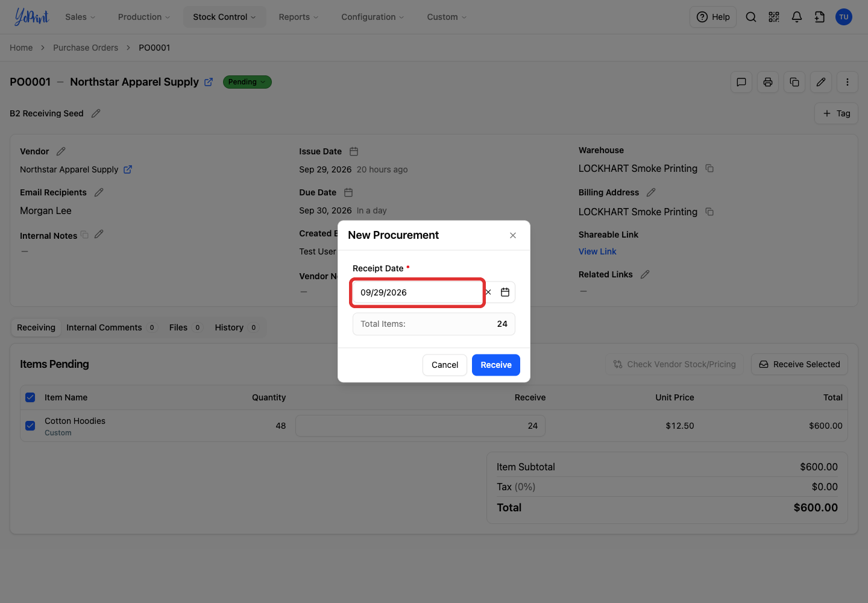Expand the Configuration menu
868x603 pixels.
click(x=373, y=17)
